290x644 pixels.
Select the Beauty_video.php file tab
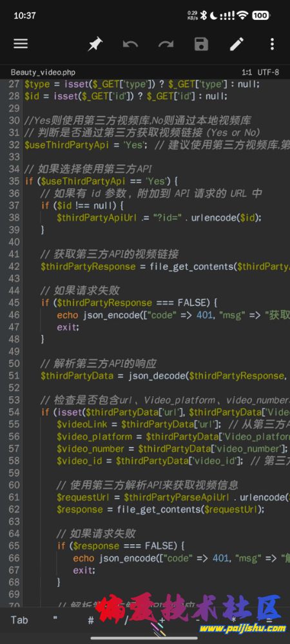pos(43,72)
